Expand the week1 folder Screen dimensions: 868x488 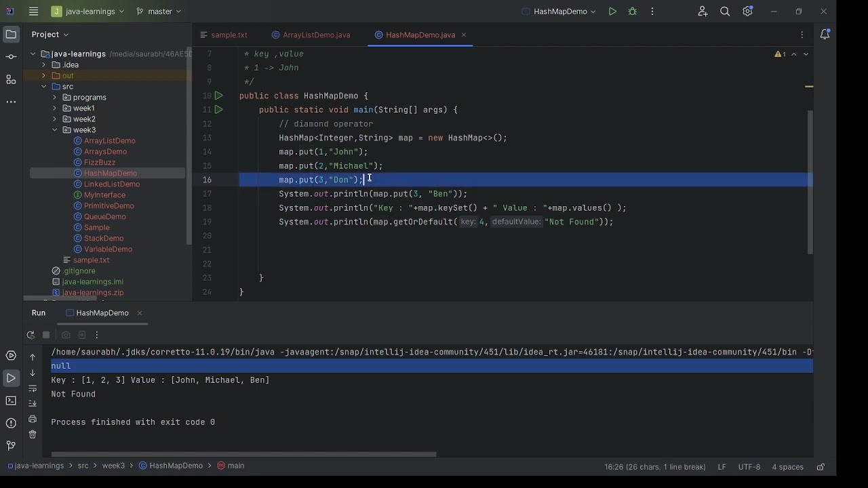[54, 108]
